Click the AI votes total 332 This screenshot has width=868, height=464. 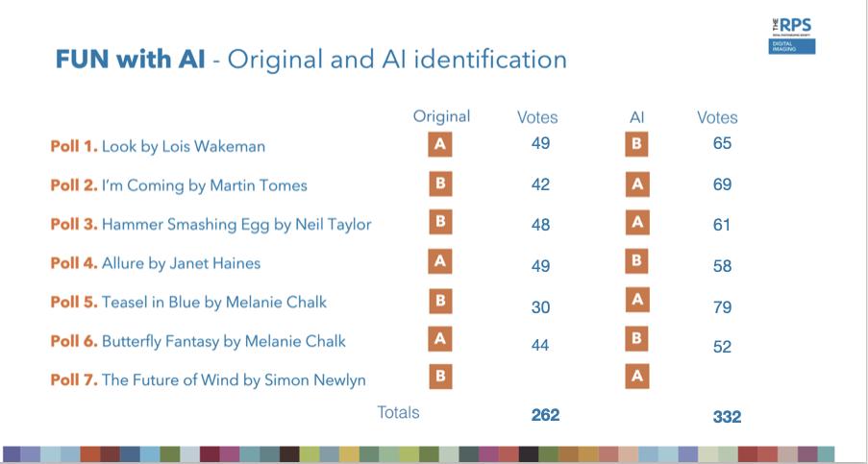pos(727,416)
